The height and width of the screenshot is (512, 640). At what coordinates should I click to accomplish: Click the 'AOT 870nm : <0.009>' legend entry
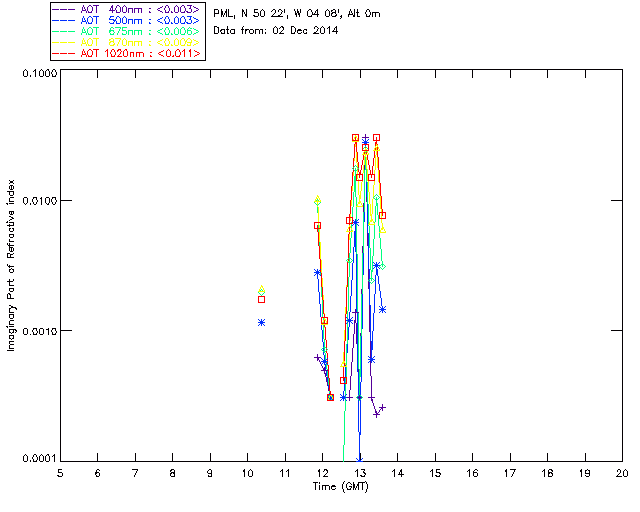coord(127,42)
